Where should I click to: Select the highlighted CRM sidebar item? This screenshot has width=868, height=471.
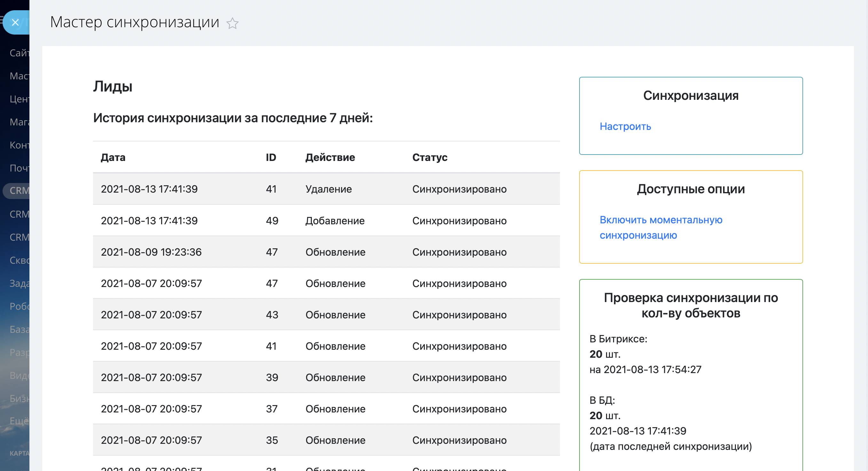click(x=19, y=190)
